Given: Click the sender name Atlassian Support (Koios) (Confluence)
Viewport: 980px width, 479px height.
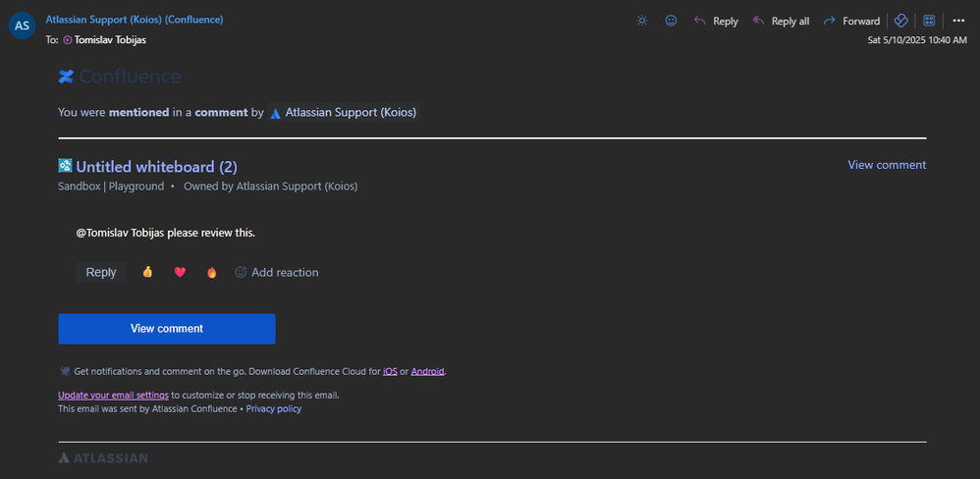Looking at the screenshot, I should pos(135,20).
